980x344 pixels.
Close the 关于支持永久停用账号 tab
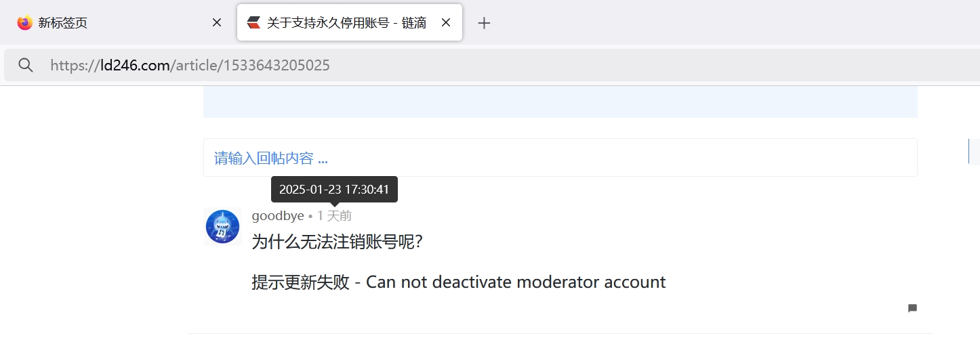click(446, 23)
